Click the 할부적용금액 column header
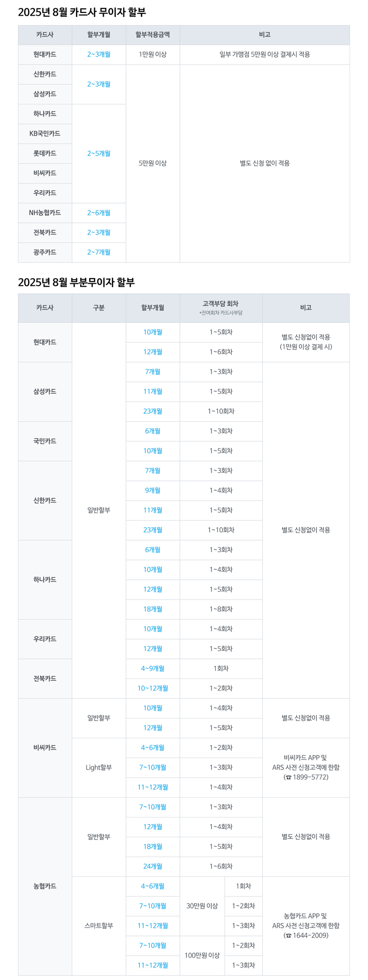 [x=153, y=35]
